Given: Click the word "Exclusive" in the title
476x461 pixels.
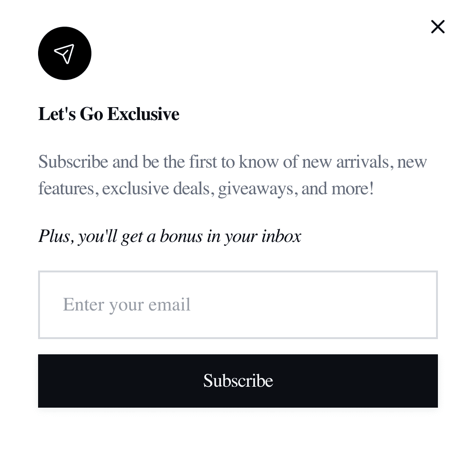Looking at the screenshot, I should click(143, 114).
